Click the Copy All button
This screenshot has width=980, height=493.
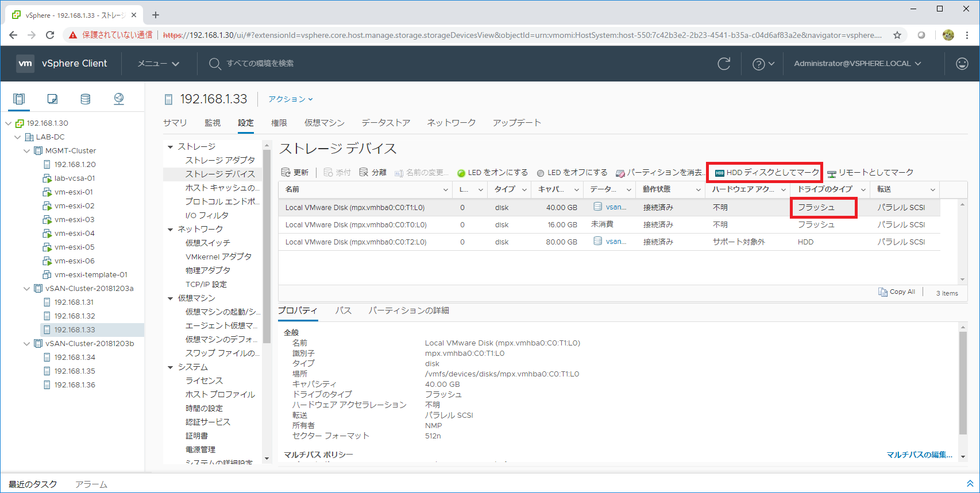[897, 292]
